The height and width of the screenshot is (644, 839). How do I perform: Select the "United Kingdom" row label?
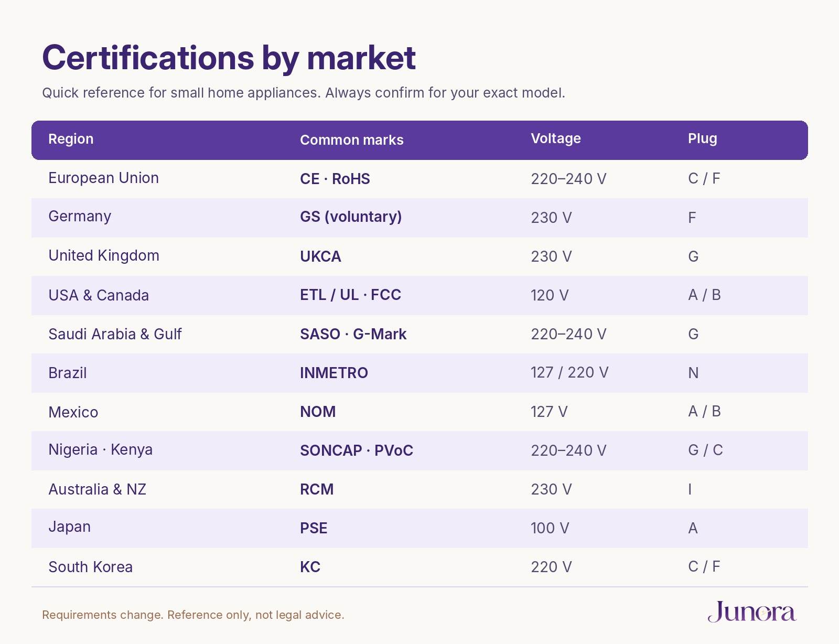[x=104, y=255]
